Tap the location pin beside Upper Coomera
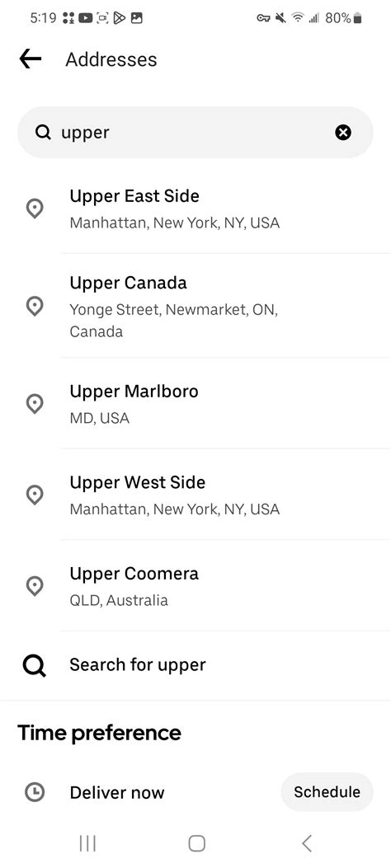 pos(35,586)
